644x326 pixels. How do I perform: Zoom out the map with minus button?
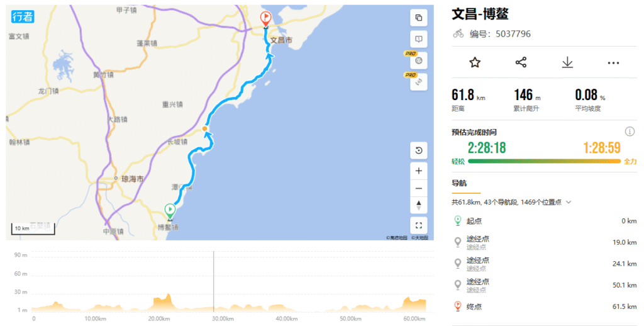coord(418,188)
